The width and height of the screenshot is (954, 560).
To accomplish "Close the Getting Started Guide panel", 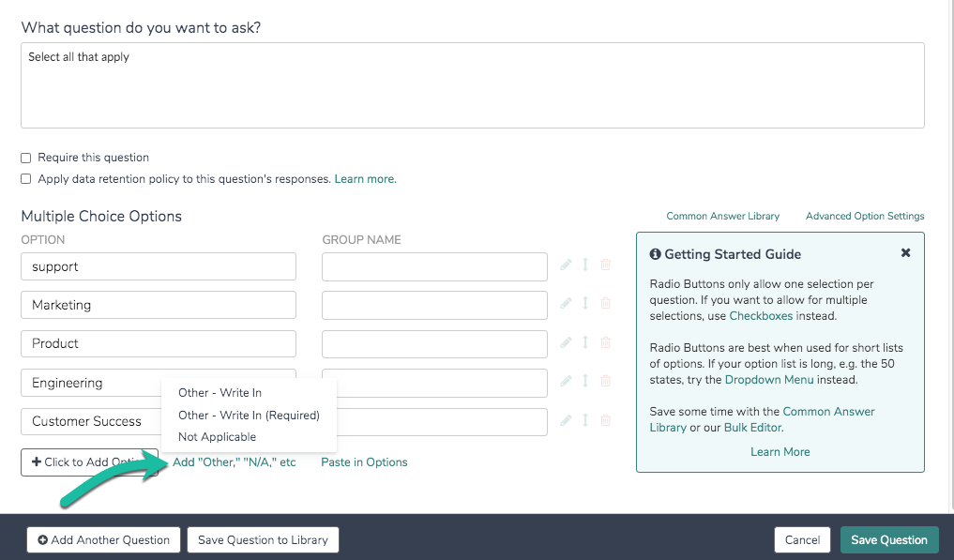I will point(905,252).
